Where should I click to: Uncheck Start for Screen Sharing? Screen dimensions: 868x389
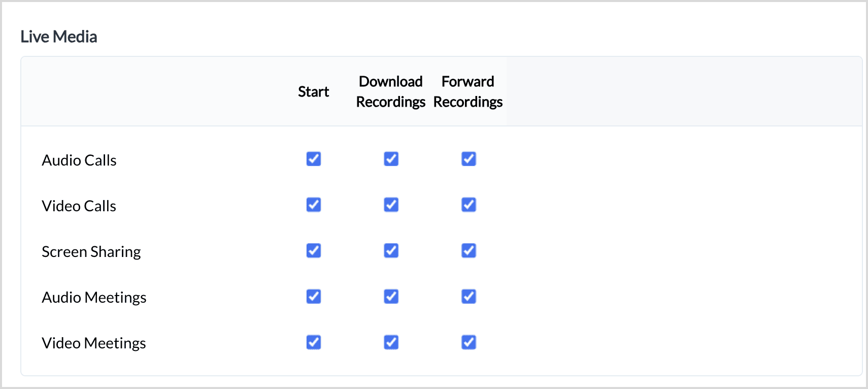click(314, 250)
